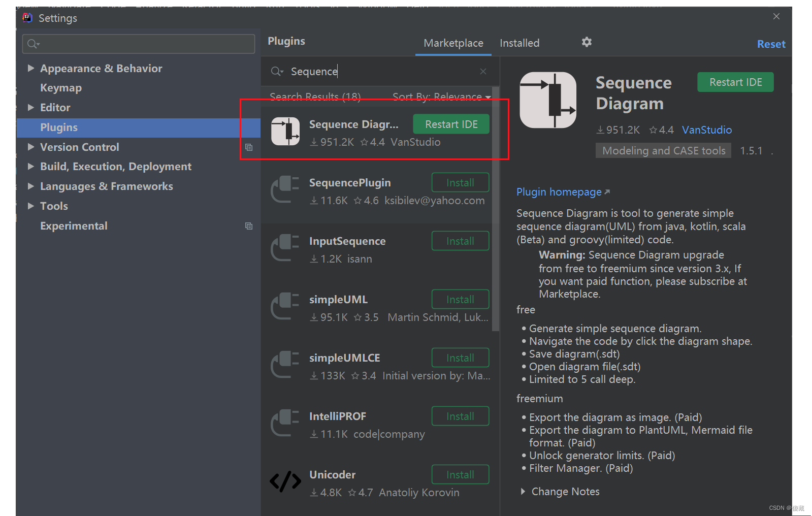Click the simpleUMLCE plug icon
The image size is (812, 516).
click(285, 365)
